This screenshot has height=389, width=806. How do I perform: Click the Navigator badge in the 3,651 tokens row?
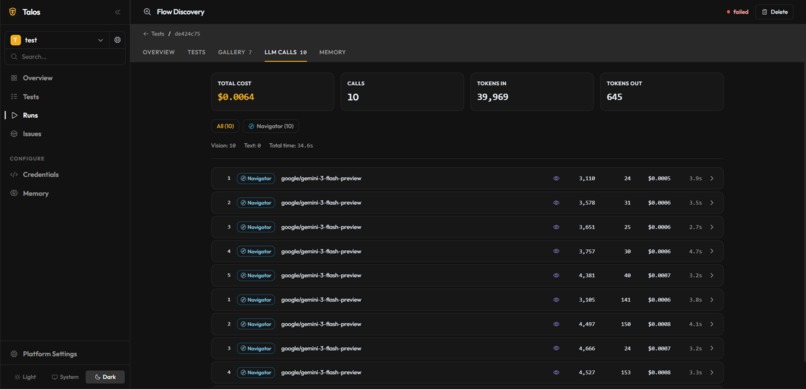pos(255,227)
